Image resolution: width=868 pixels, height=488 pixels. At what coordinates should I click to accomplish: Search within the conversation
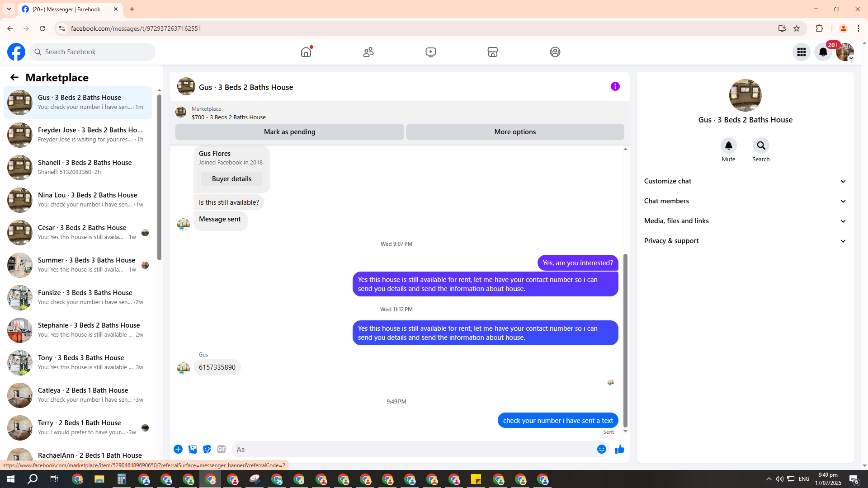(761, 145)
